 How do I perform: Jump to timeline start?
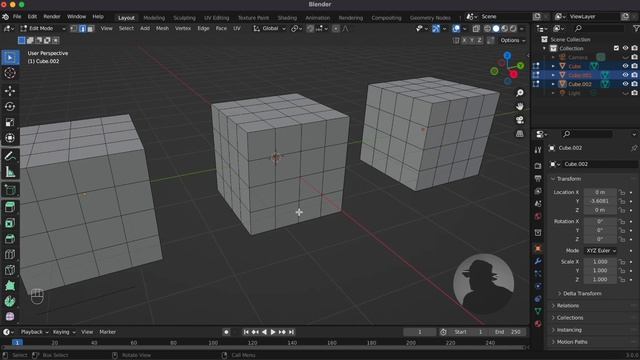pyautogui.click(x=246, y=332)
